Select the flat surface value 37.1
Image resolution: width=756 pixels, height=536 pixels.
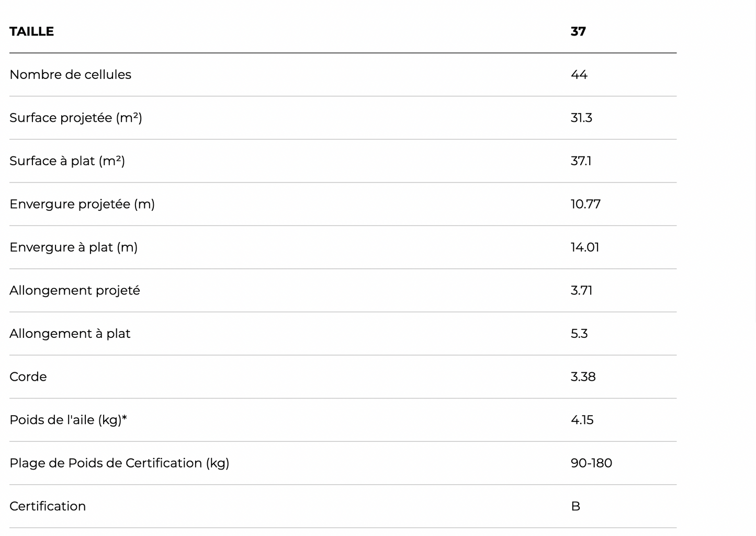pos(581,161)
